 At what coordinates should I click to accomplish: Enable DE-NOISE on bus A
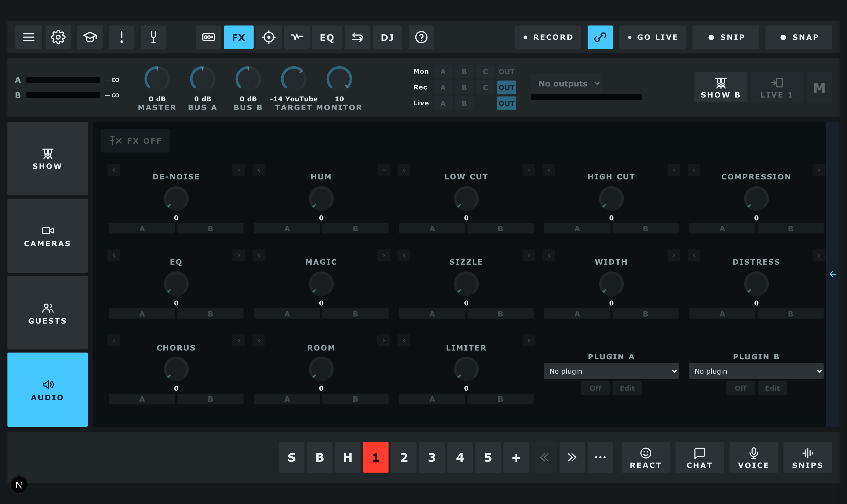pyautogui.click(x=142, y=229)
